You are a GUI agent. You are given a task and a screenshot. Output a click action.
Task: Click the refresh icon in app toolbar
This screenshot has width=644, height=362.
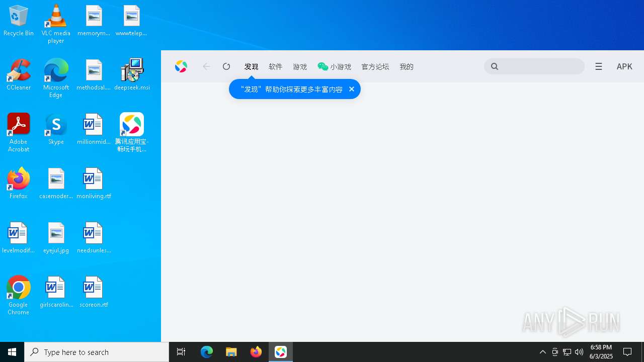point(226,66)
